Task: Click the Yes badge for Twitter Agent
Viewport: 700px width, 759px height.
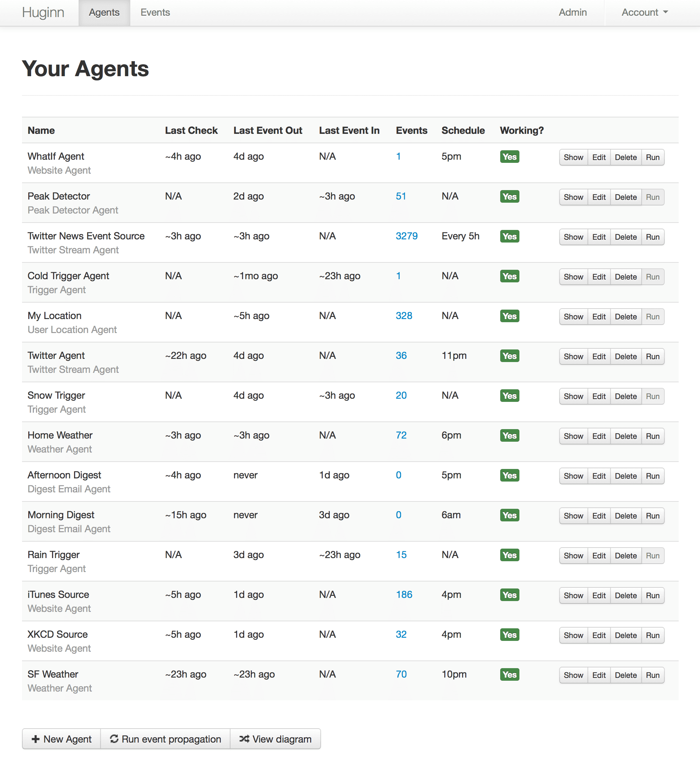Action: coord(509,356)
